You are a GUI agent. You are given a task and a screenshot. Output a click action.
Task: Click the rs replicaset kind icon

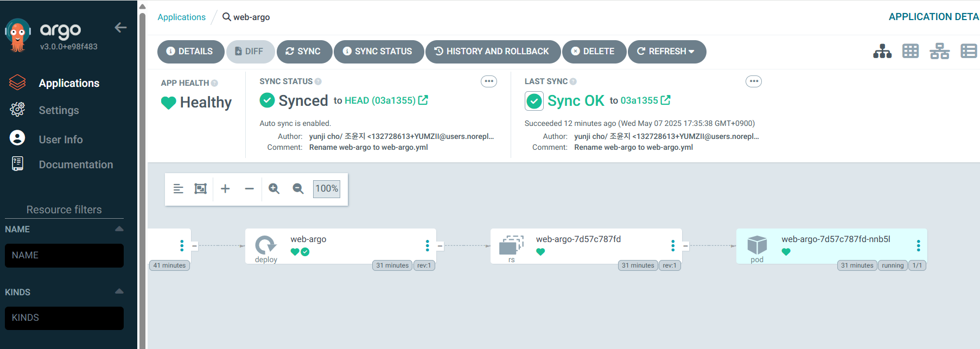[x=511, y=245]
